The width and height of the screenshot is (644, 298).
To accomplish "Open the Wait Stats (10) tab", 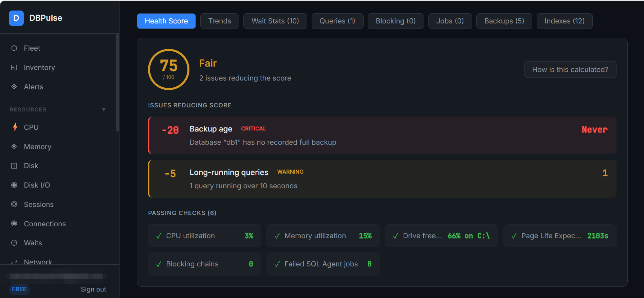I will coord(275,21).
